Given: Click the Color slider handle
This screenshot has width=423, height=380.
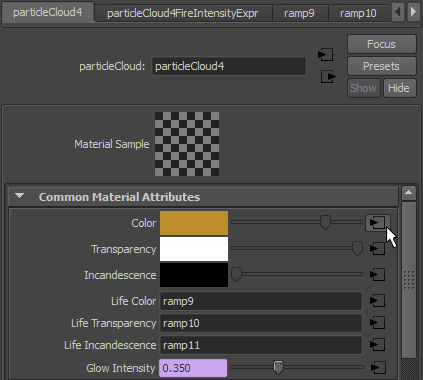Looking at the screenshot, I should click(325, 222).
